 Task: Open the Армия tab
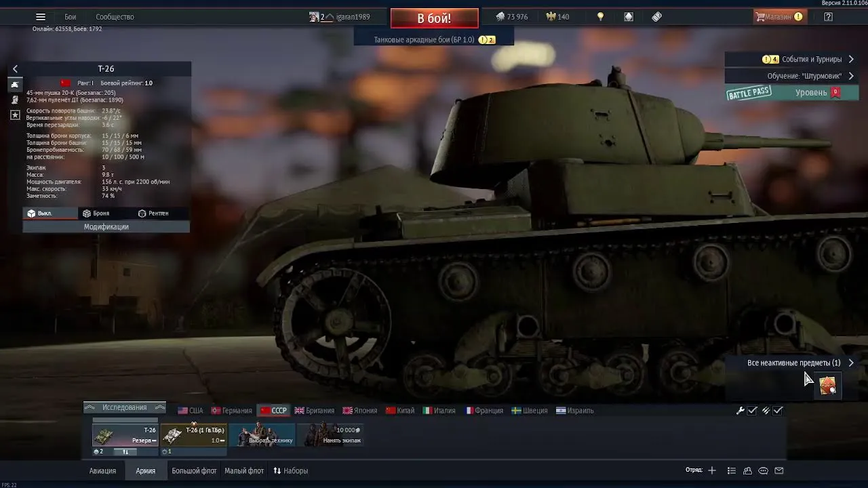click(146, 471)
